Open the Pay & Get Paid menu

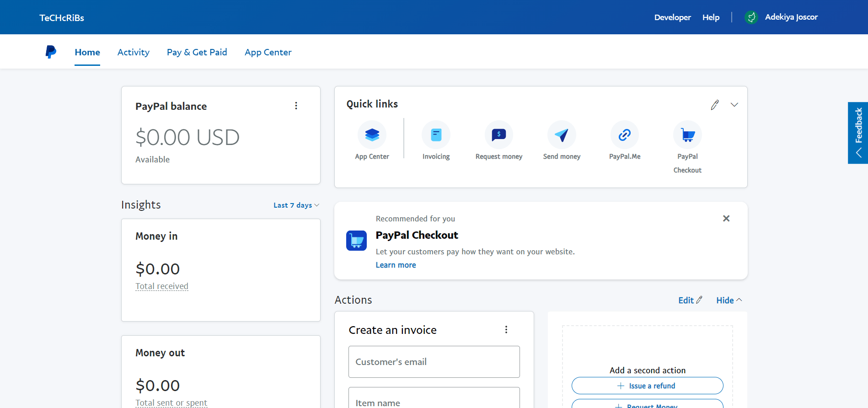197,52
